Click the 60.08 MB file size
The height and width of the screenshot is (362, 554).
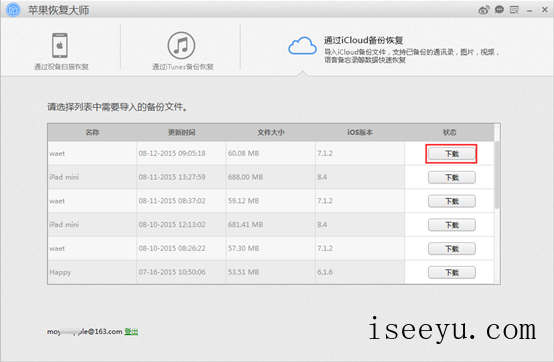tap(243, 153)
